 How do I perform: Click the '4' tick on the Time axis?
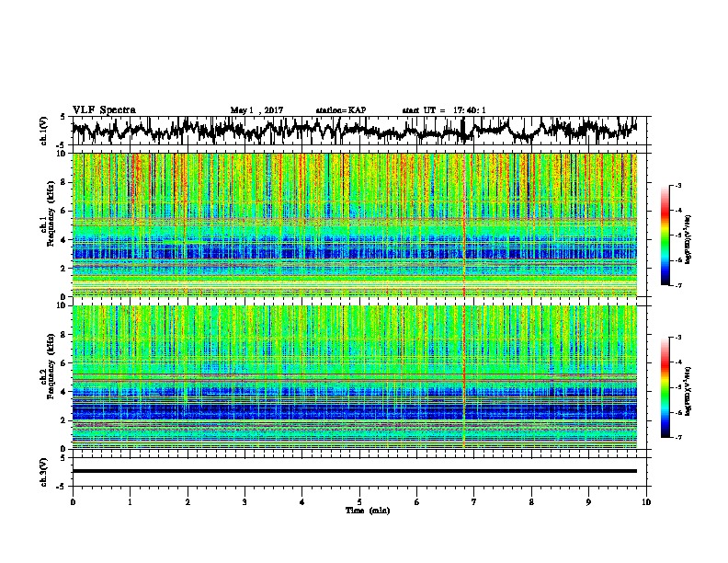tap(302, 502)
